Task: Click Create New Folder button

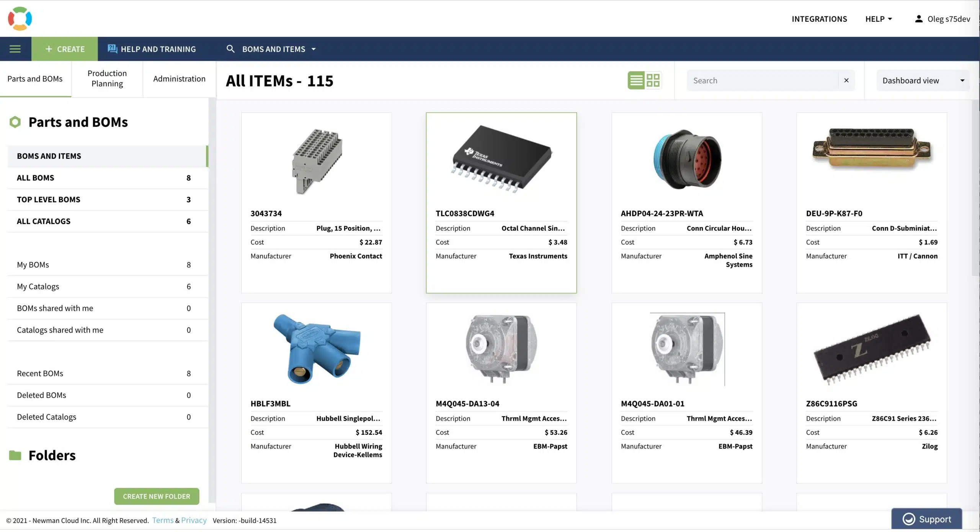Action: point(157,496)
